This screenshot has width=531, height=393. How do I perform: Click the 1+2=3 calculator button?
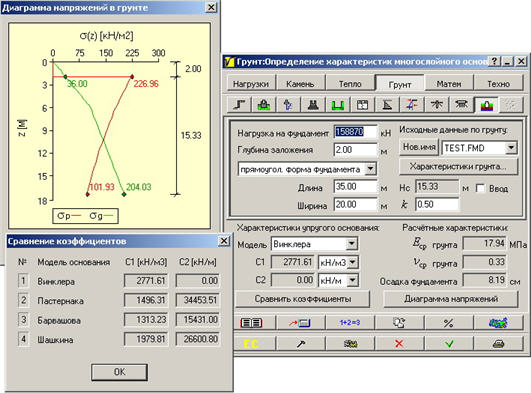click(x=350, y=323)
